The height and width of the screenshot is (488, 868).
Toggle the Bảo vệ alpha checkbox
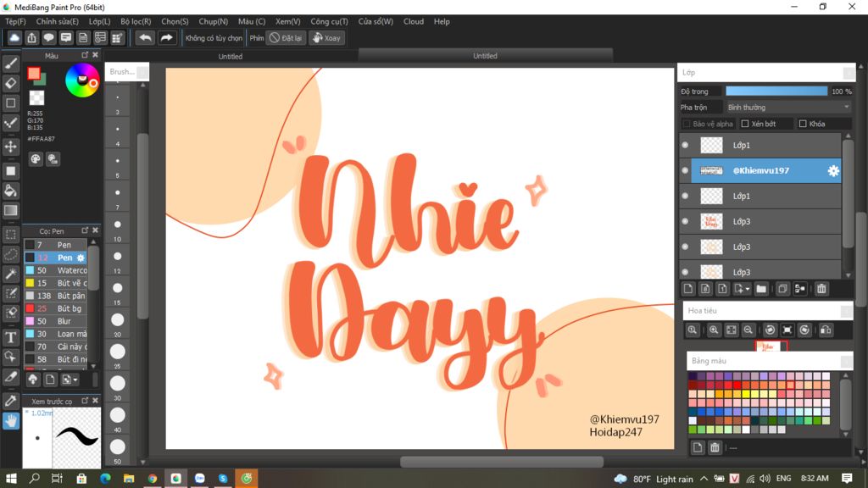click(x=687, y=124)
